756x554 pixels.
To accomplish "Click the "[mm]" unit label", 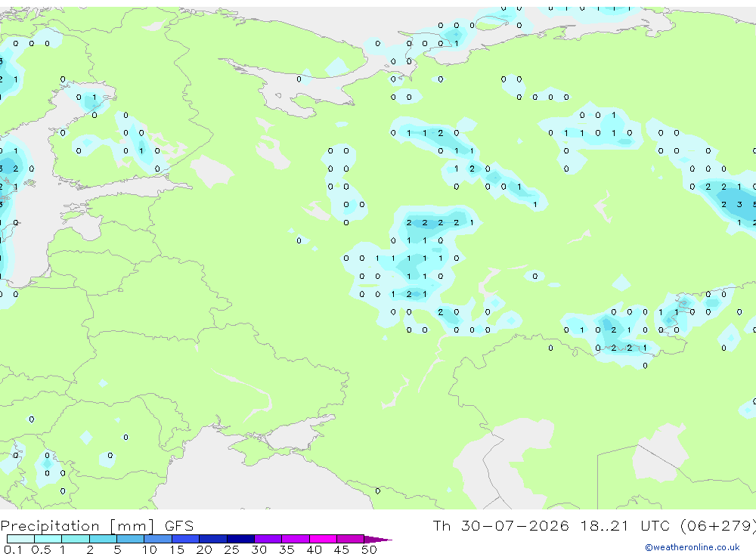I will coord(132,526).
